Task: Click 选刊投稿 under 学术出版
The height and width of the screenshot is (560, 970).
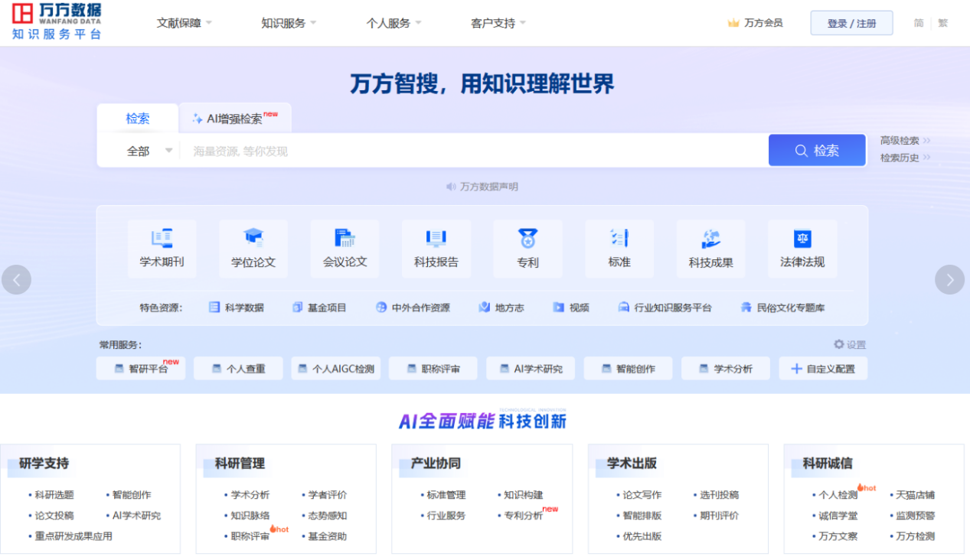Action: (x=720, y=495)
